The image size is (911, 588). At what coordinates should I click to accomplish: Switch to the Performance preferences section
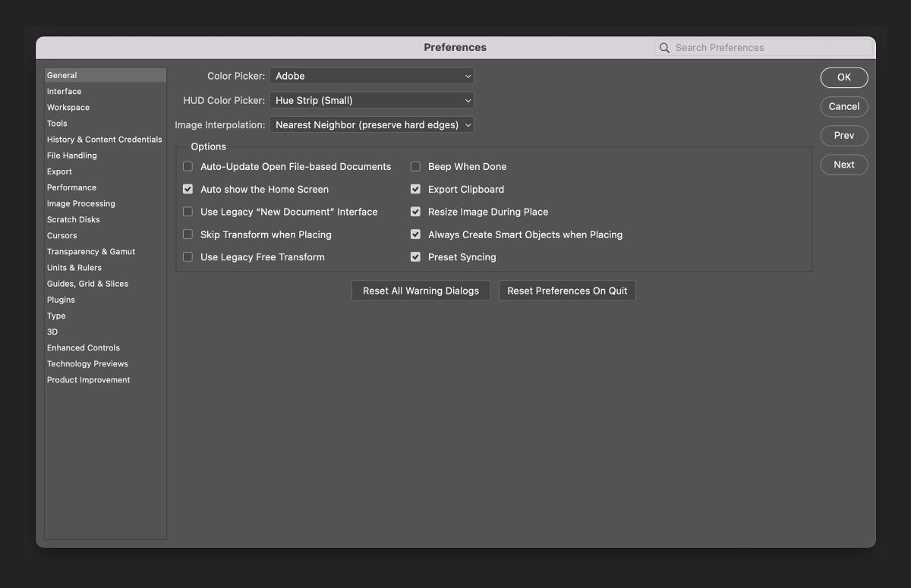point(71,187)
